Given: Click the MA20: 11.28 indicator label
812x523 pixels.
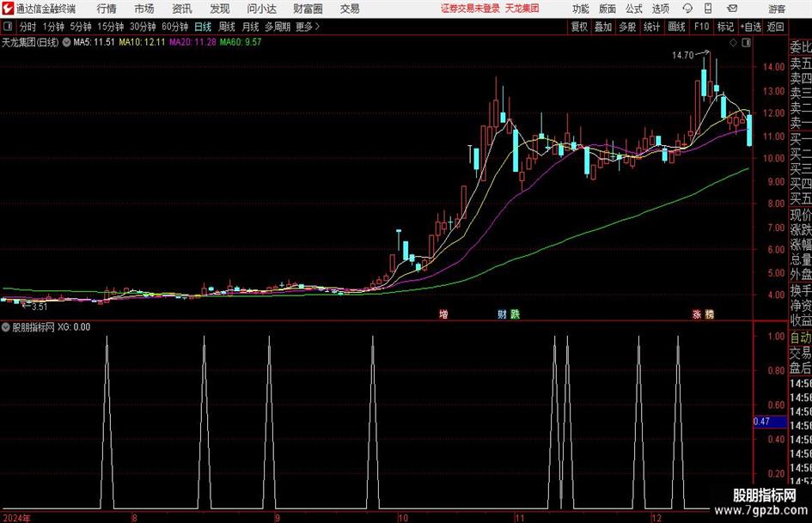Looking at the screenshot, I should pos(192,42).
